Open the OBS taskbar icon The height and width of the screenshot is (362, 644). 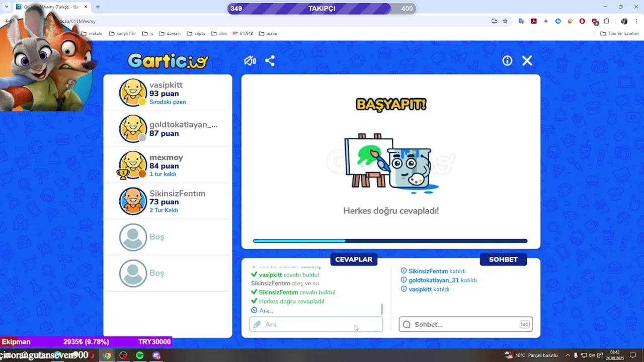coord(123,355)
